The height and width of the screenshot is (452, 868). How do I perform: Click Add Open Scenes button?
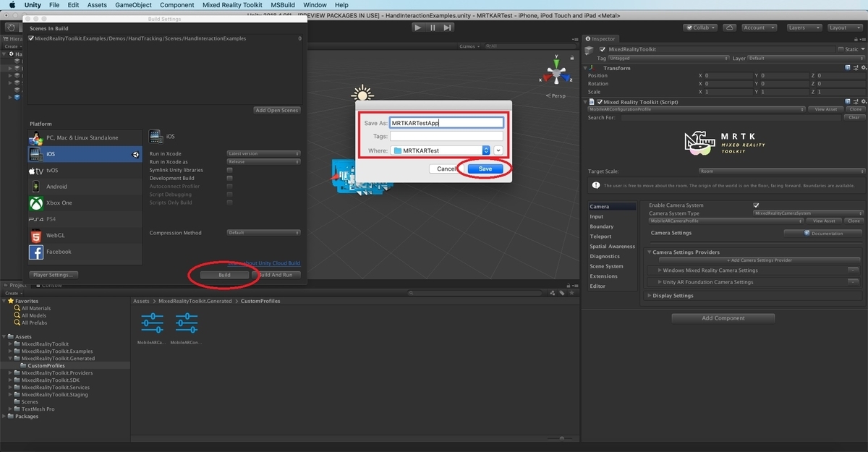tap(277, 110)
